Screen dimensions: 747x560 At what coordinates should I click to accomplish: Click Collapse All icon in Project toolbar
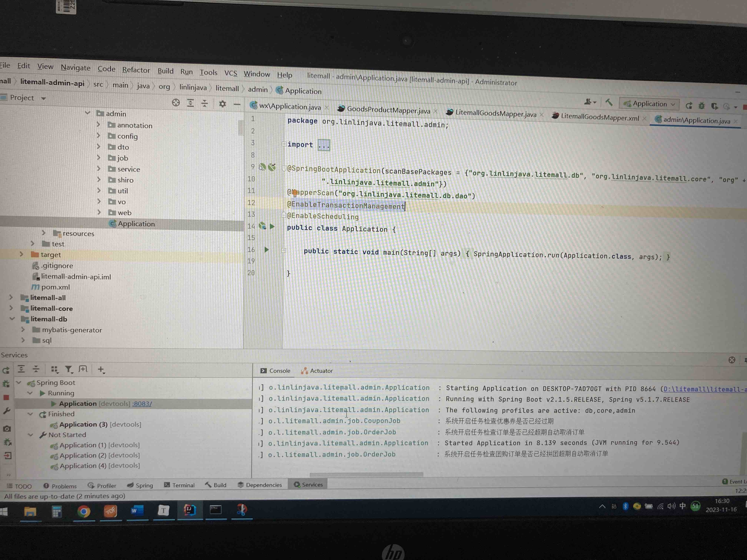click(x=205, y=103)
